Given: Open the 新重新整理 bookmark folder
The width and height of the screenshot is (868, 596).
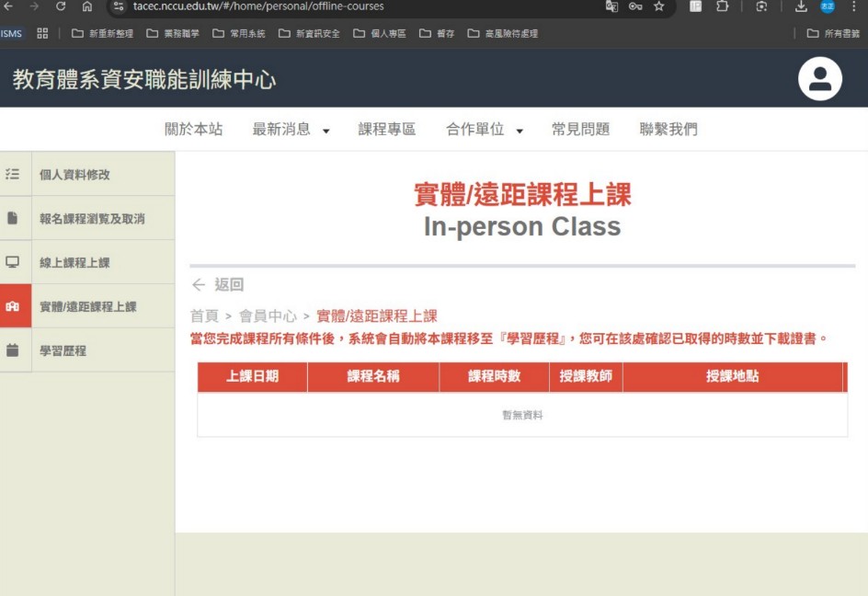Looking at the screenshot, I should coord(102,33).
